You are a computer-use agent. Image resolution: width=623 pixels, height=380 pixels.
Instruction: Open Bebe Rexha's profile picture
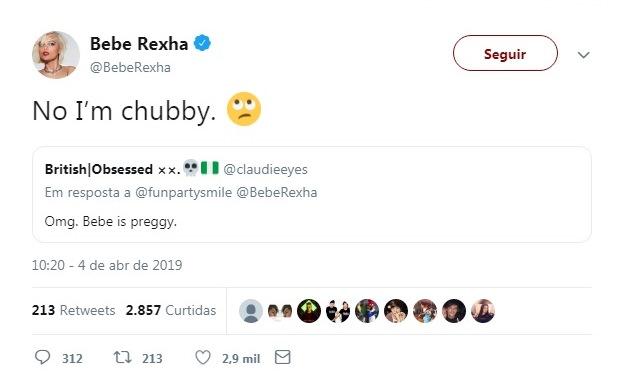click(x=56, y=55)
